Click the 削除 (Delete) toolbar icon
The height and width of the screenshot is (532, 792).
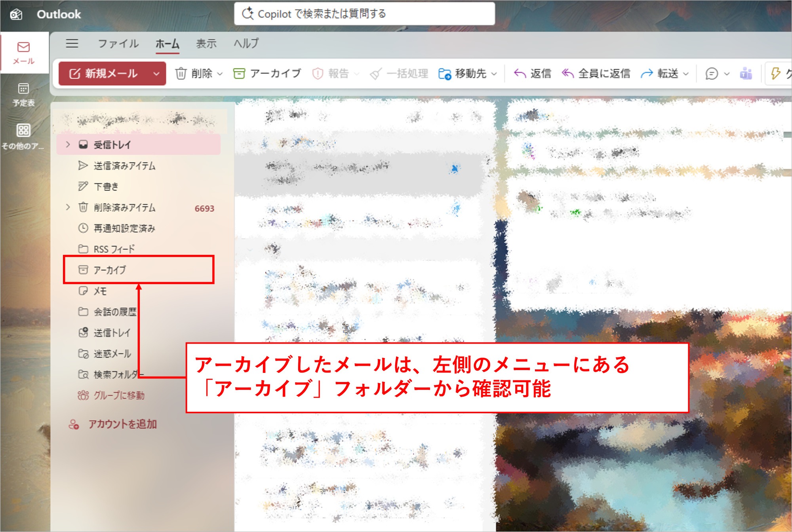point(181,73)
